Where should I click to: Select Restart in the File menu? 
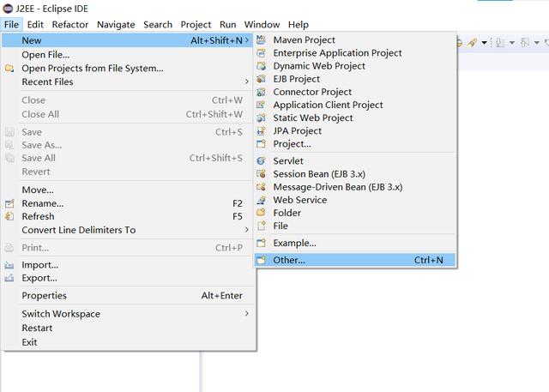128,328
